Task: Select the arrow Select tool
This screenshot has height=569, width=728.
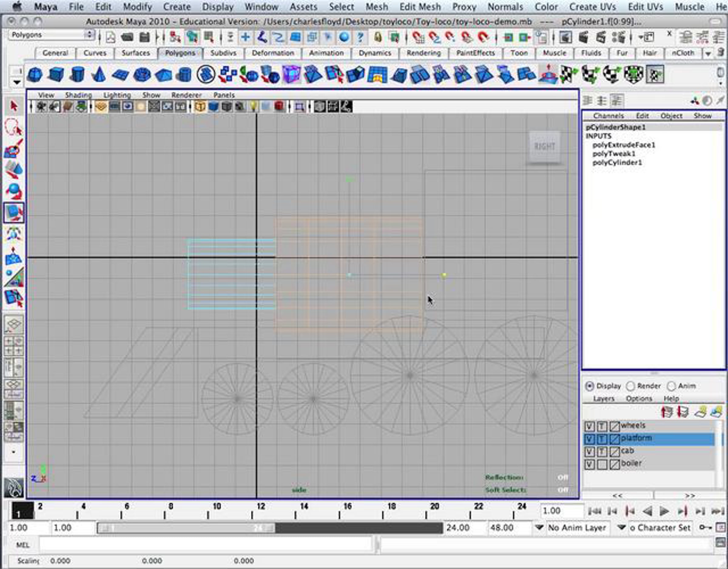Action: (14, 107)
